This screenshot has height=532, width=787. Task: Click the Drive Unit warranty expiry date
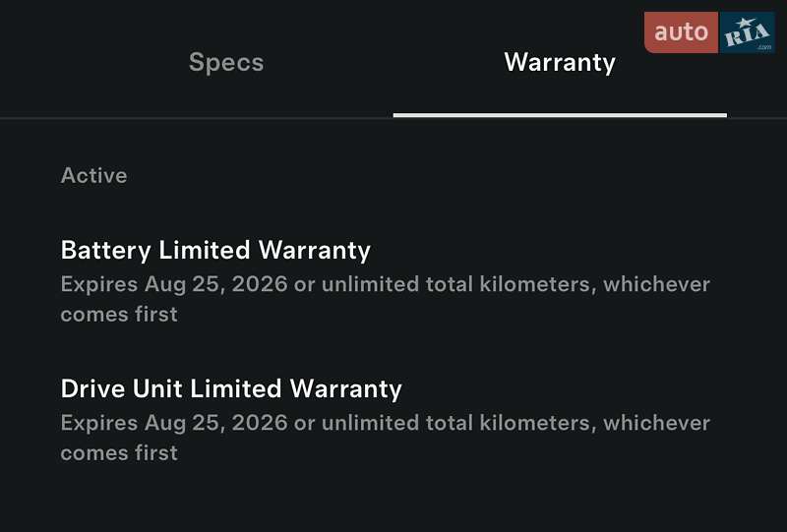tap(216, 424)
